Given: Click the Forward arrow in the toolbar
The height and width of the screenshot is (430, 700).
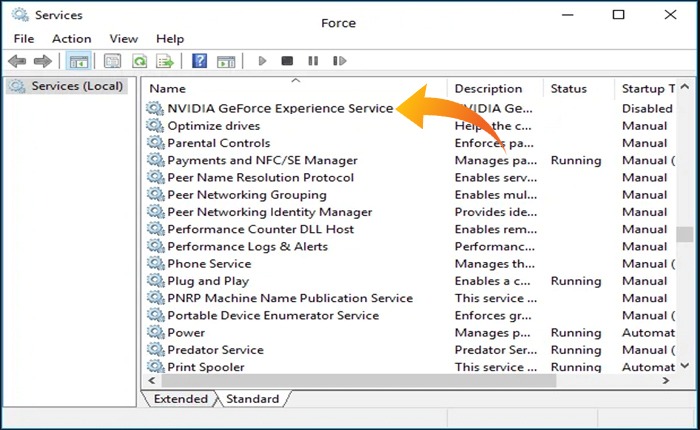Looking at the screenshot, I should [42, 61].
